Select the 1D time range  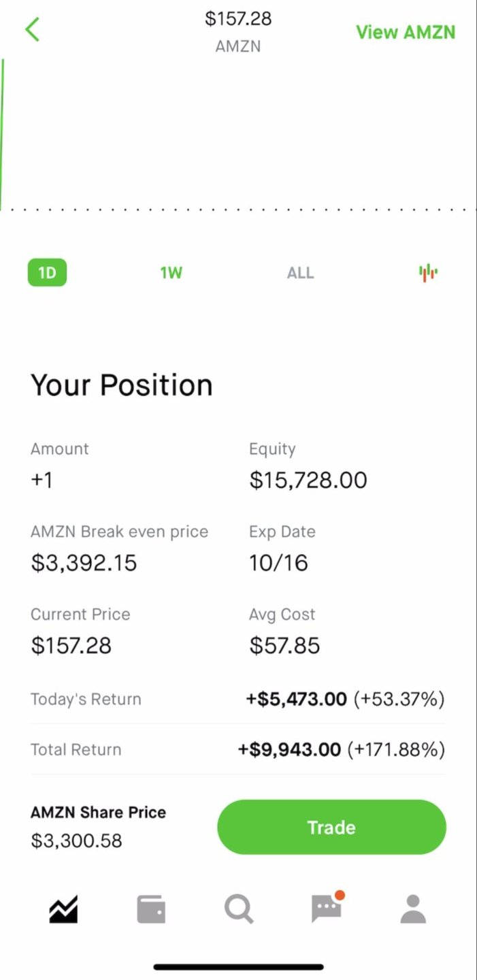[x=47, y=273]
